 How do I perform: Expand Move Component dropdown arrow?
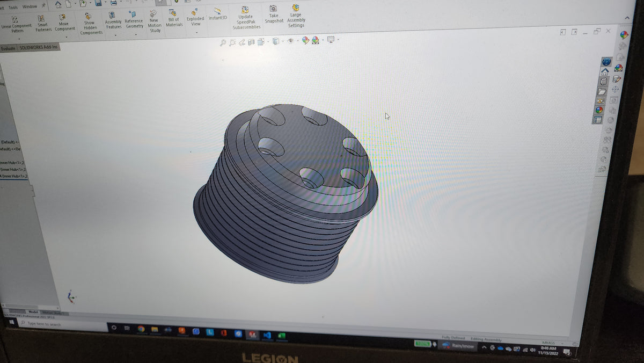click(65, 37)
